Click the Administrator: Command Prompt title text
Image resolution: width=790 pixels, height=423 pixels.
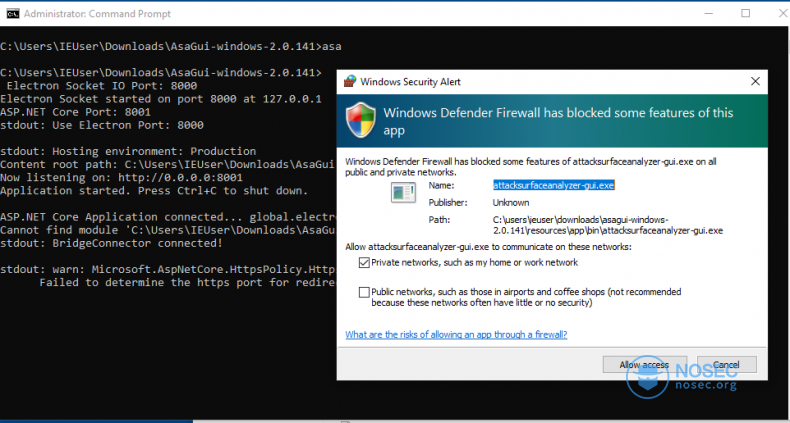coord(97,14)
